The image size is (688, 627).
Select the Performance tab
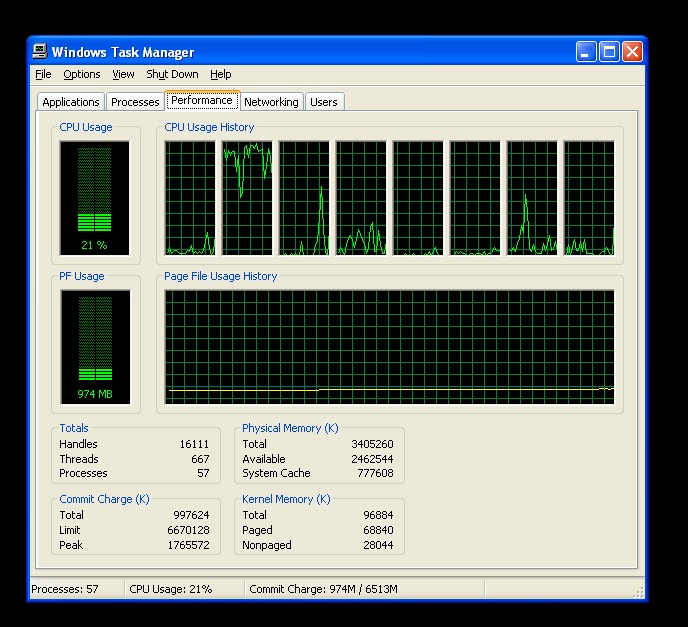pyautogui.click(x=202, y=100)
